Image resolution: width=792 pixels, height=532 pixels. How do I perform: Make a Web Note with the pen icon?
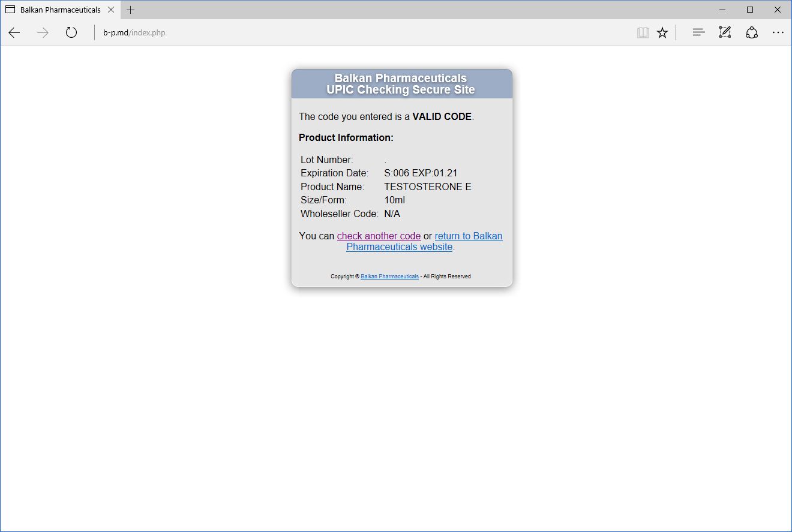point(725,33)
